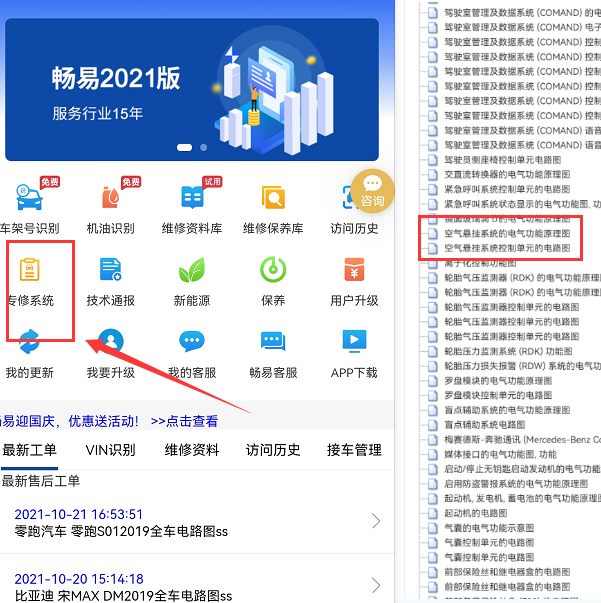
Task: Open the 我要升级 user icon
Action: pos(111,341)
